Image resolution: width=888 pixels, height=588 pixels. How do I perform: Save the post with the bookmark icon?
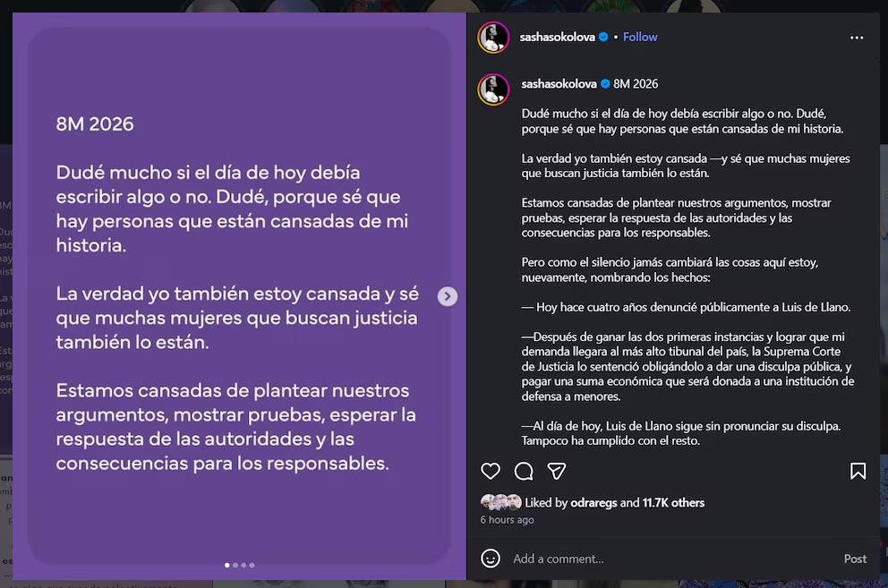tap(858, 471)
